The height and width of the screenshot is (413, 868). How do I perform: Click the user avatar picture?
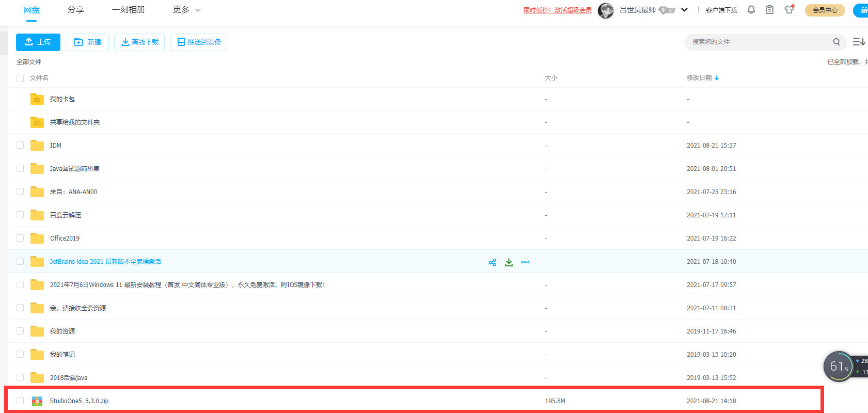[x=606, y=10]
